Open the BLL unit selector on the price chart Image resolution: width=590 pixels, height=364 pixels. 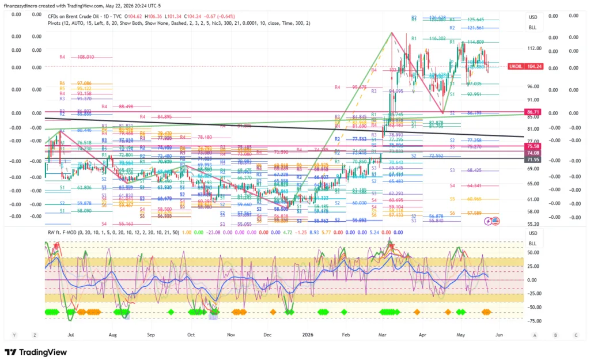pos(533,28)
